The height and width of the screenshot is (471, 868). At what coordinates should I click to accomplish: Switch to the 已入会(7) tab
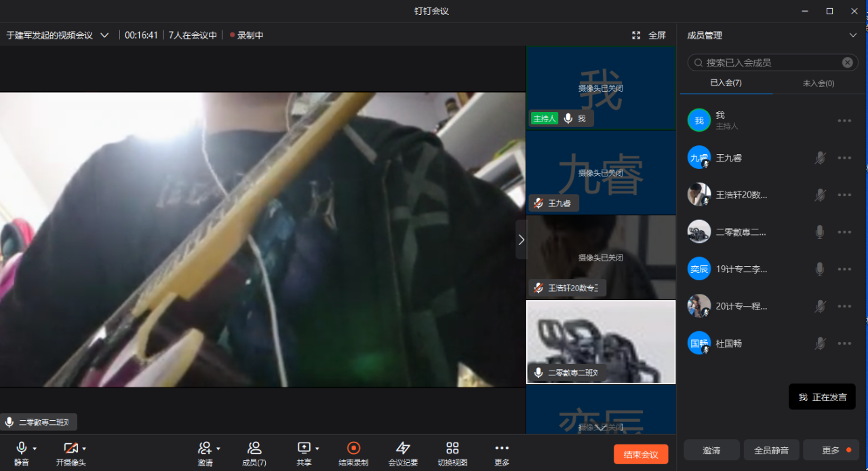pos(726,83)
